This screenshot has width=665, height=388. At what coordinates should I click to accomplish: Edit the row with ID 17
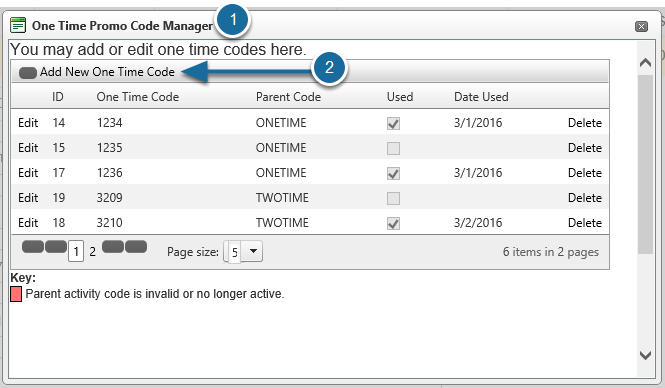pyautogui.click(x=28, y=173)
